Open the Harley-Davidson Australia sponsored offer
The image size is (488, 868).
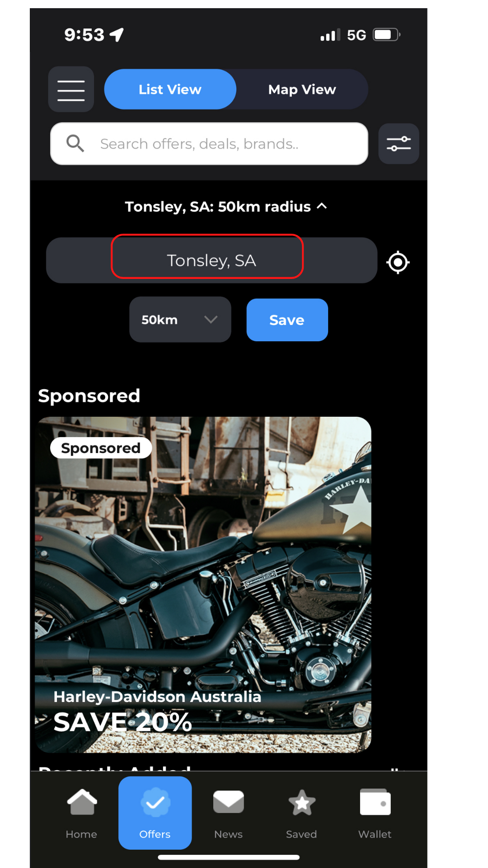click(x=203, y=585)
